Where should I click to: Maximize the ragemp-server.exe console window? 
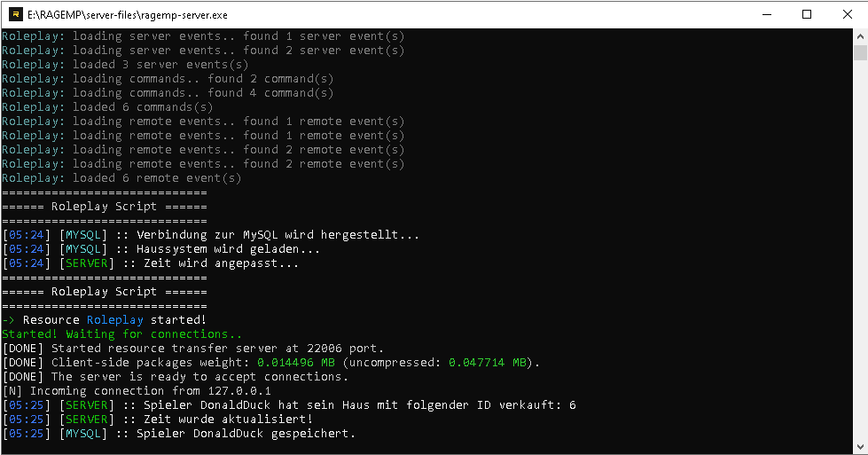coord(807,15)
